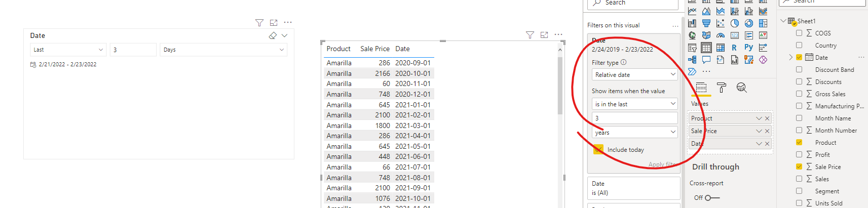Toggle the Cross-report drill through switch
This screenshot has height=208, width=868.
712,198
